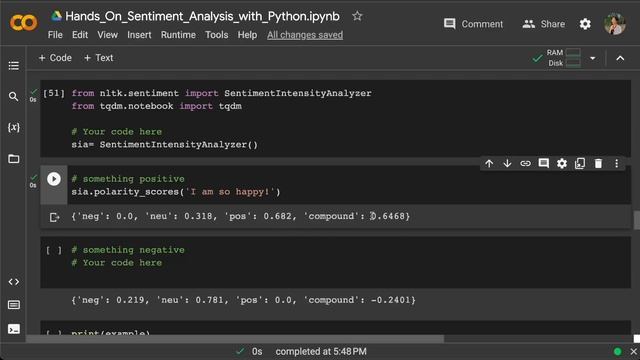
Task: Click the [51] execution count bracket
Action: [x=54, y=93]
